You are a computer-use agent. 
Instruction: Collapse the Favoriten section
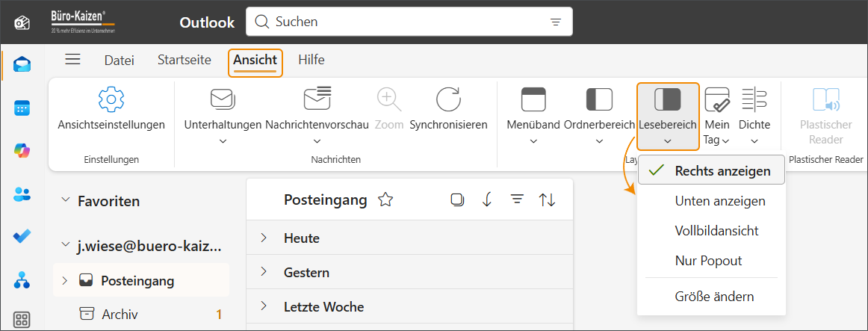pos(65,200)
